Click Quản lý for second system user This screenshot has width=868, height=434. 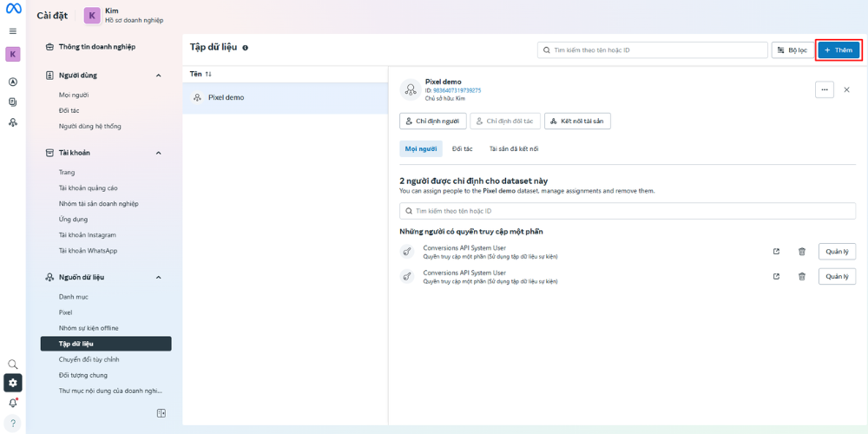[837, 276]
